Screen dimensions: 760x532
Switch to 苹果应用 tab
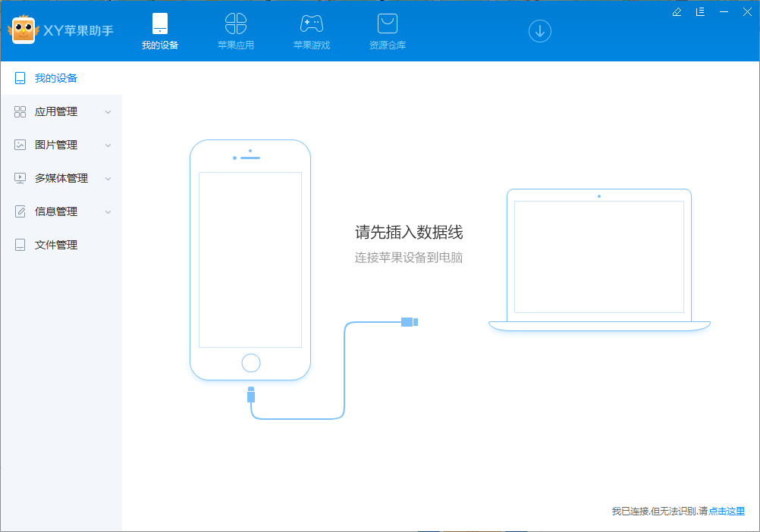(236, 32)
